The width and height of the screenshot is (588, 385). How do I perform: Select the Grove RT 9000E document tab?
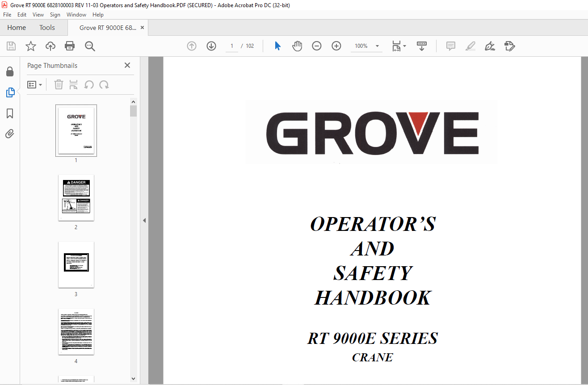107,28
